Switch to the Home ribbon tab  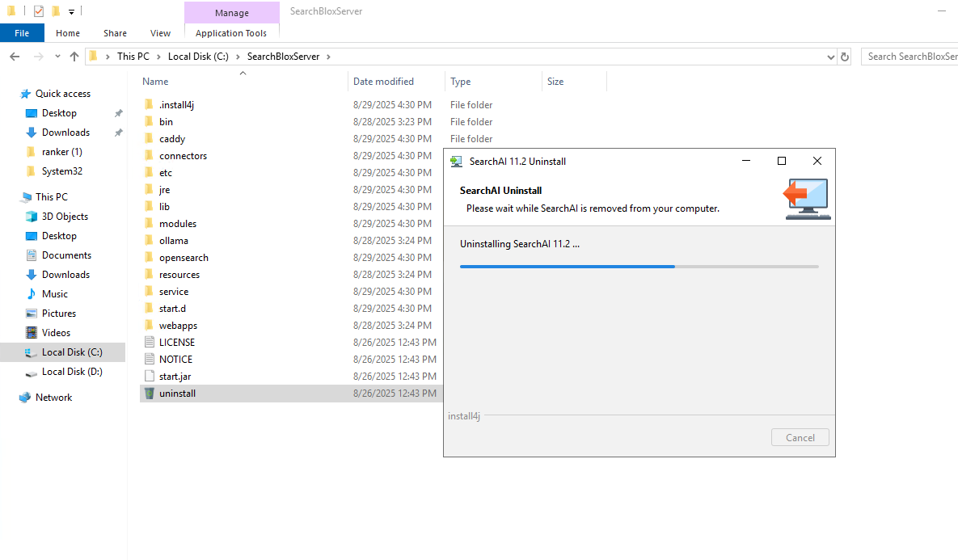click(x=68, y=33)
